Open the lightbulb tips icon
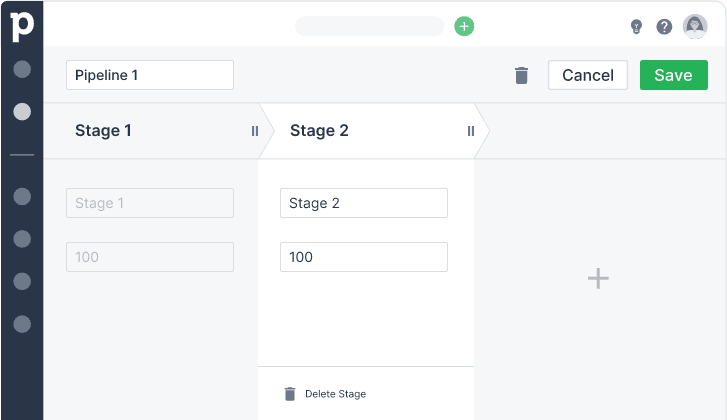This screenshot has width=727, height=420. 636,27
